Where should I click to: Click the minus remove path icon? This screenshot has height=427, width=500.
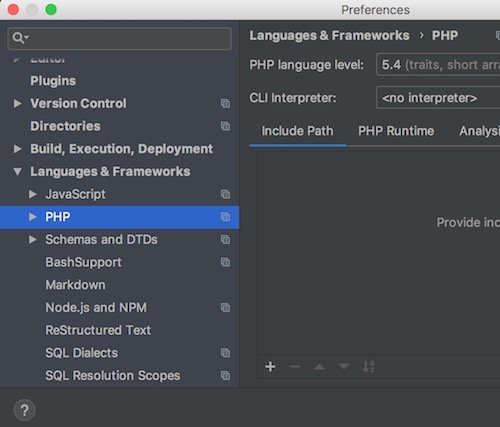tap(295, 367)
